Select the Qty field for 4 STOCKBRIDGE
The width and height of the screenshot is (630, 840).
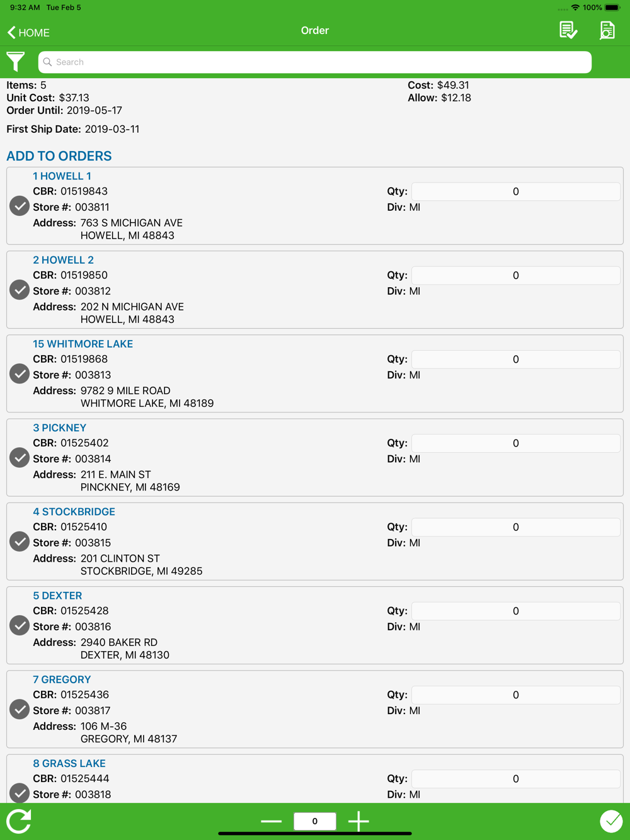click(x=516, y=527)
